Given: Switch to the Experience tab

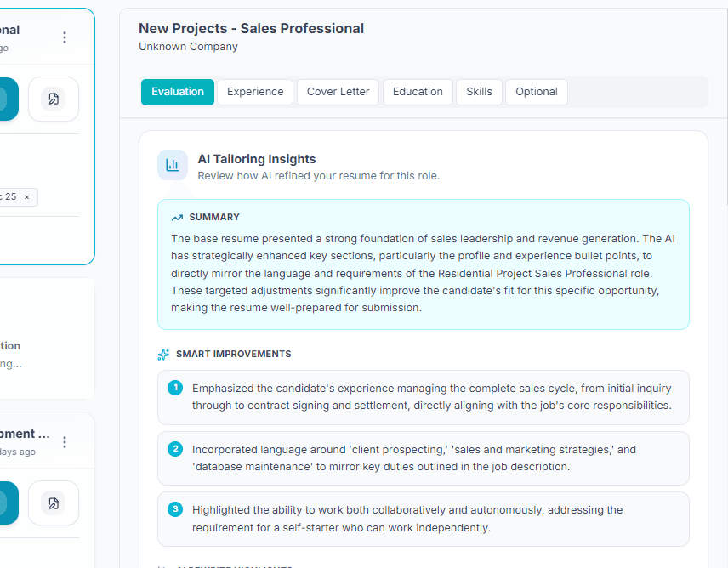Looking at the screenshot, I should [x=255, y=92].
